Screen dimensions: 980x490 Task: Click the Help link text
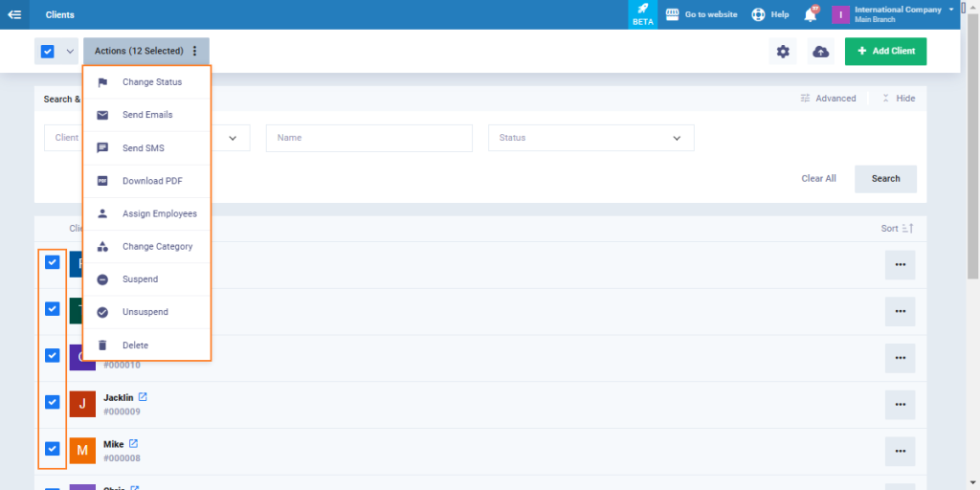pos(780,14)
